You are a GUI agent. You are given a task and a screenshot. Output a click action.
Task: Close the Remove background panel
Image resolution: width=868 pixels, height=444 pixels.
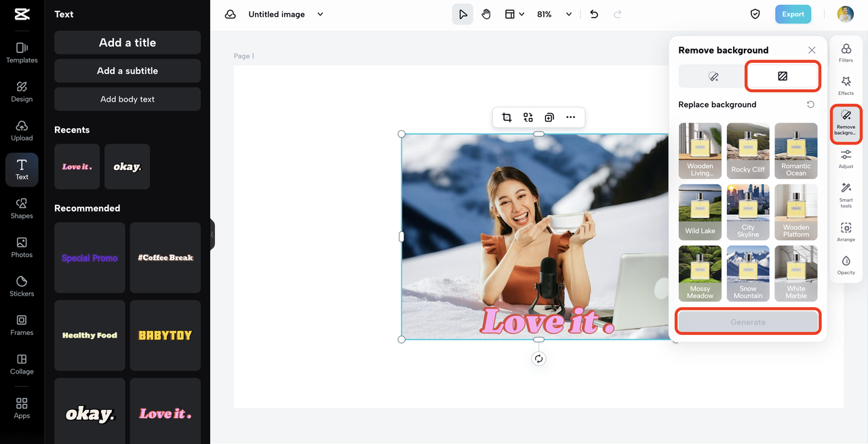[x=812, y=50]
